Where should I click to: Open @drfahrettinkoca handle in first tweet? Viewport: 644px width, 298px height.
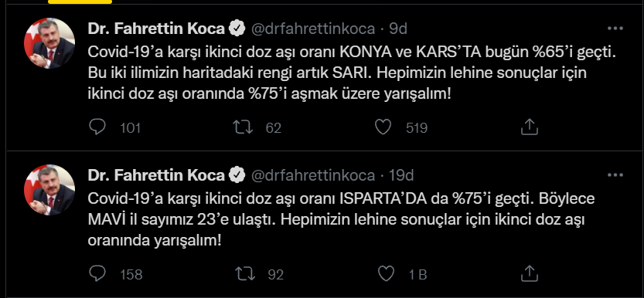(312, 29)
